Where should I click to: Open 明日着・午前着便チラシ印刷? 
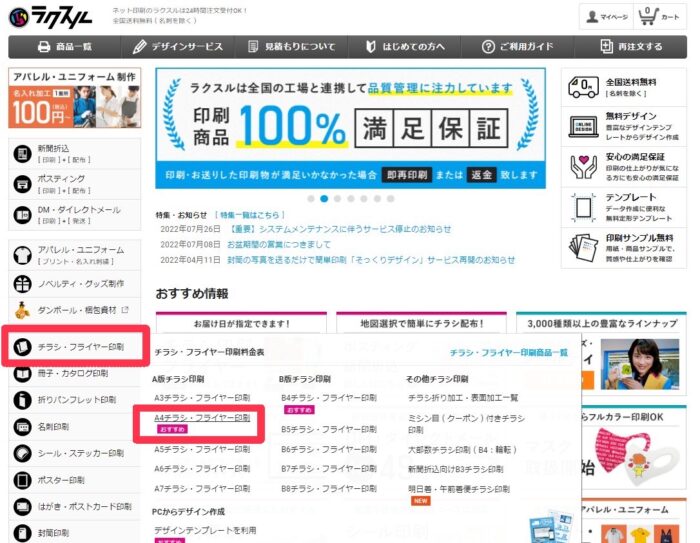(458, 489)
